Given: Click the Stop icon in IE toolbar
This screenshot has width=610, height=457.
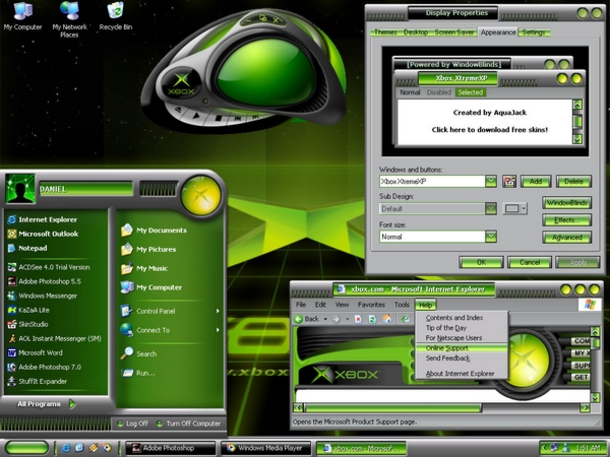Looking at the screenshot, I should 358,319.
